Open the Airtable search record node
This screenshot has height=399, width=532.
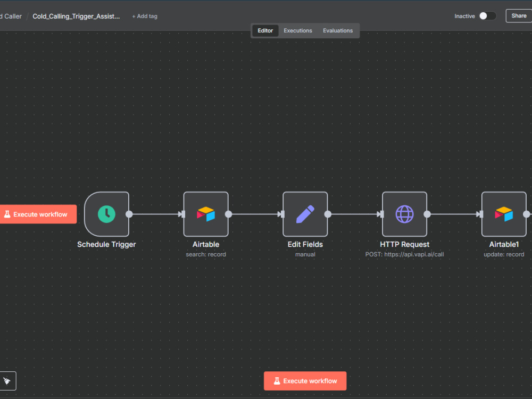(x=206, y=214)
